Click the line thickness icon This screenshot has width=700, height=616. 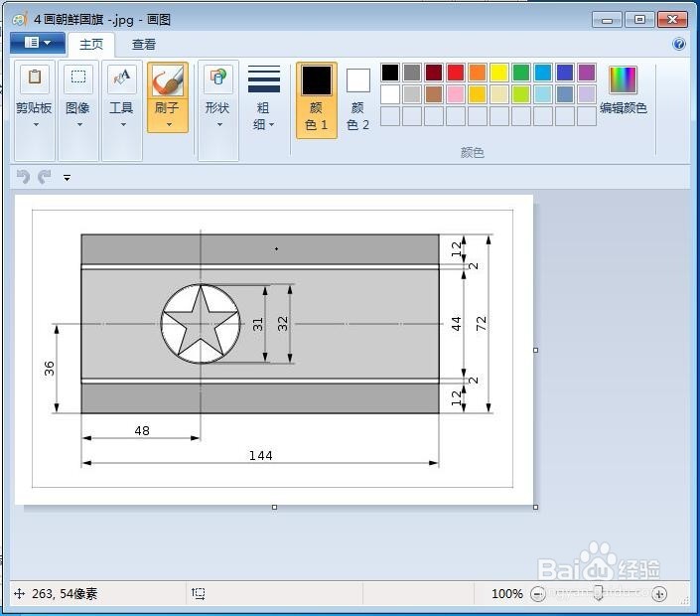[x=264, y=78]
